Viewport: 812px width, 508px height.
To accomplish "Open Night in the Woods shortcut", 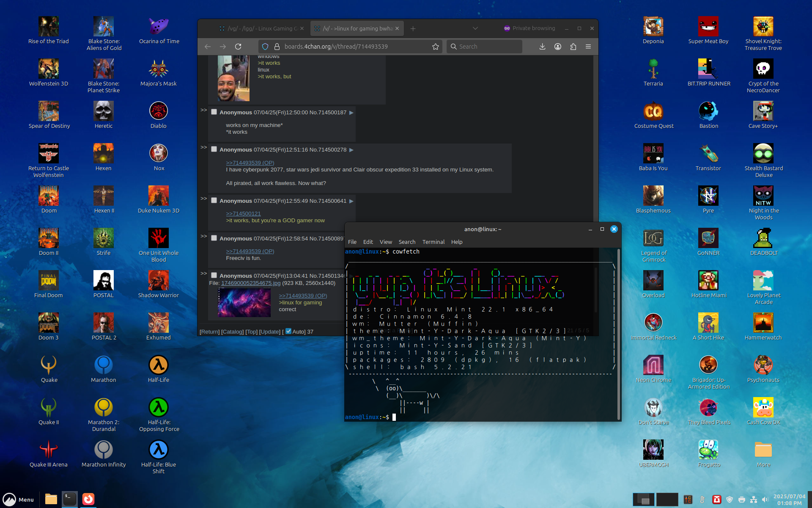I will 763,203.
